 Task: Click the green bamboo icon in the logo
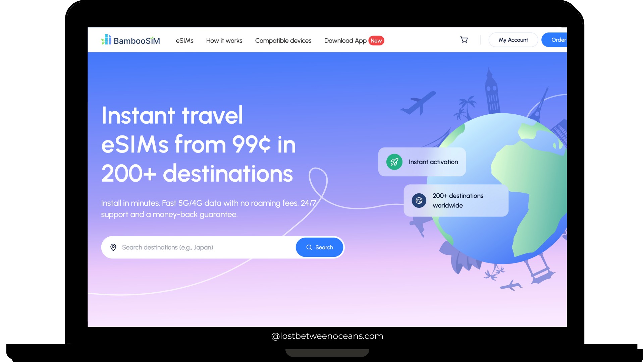click(106, 40)
